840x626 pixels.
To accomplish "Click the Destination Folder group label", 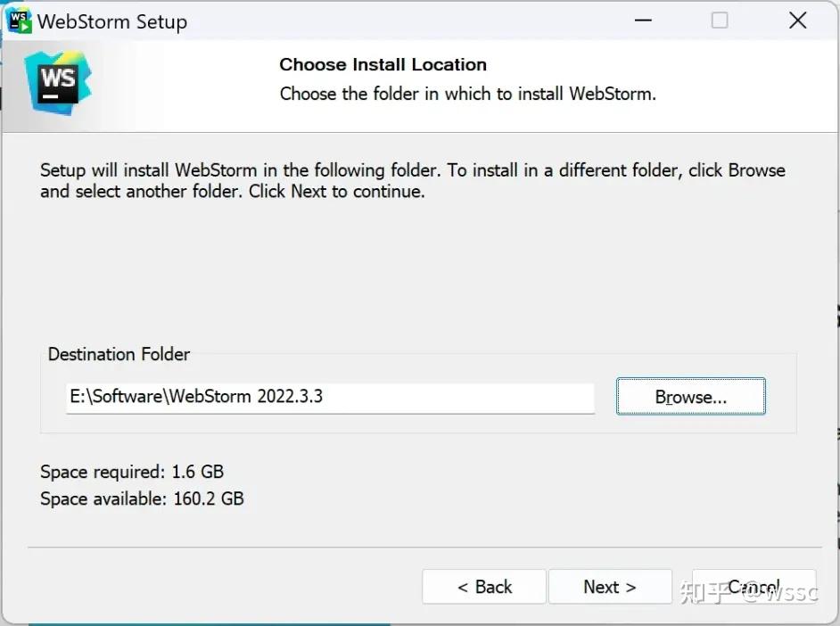I will (119, 354).
